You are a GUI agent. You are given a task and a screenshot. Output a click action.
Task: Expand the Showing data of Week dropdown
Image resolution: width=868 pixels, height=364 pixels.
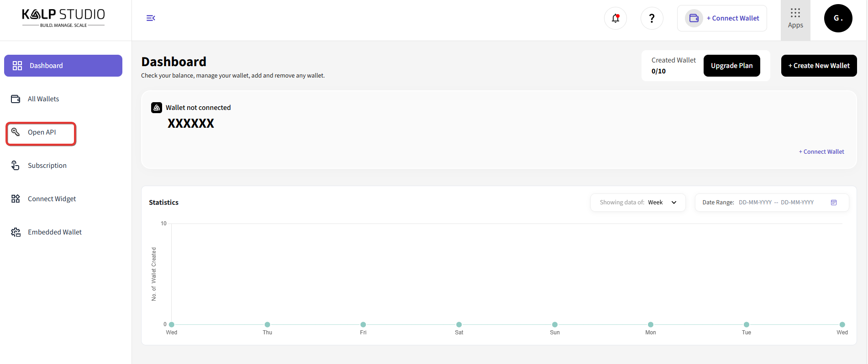click(637, 203)
